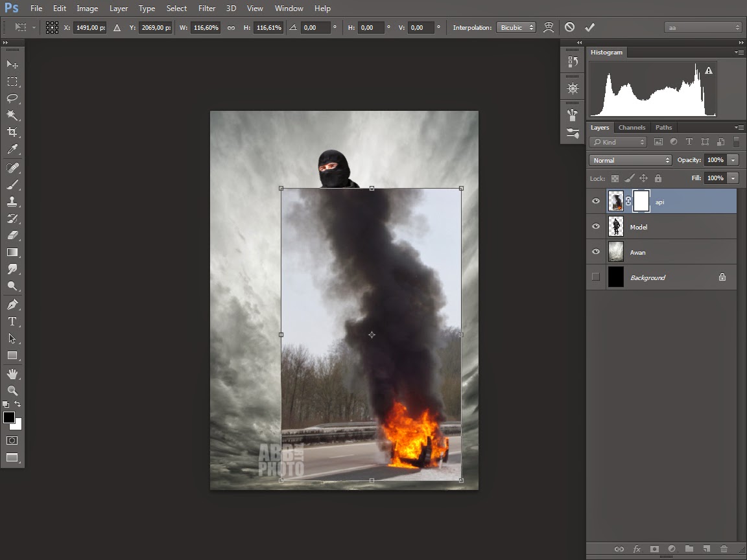
Task: Hide the api layer
Action: click(596, 202)
